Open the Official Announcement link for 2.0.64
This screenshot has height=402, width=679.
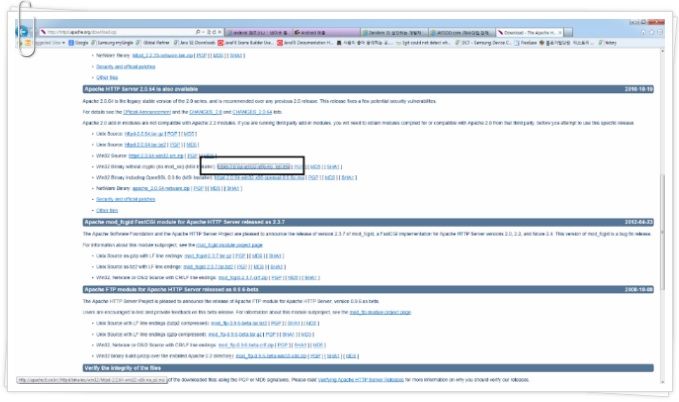coord(147,112)
